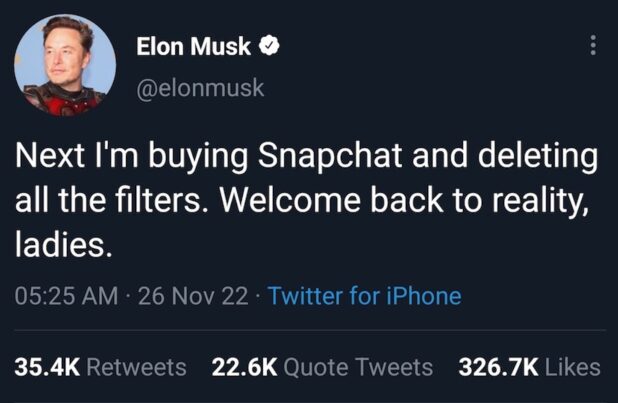Screen dimensions: 618x403
Task: Open Elon Musk's profile picture
Action: (65, 65)
